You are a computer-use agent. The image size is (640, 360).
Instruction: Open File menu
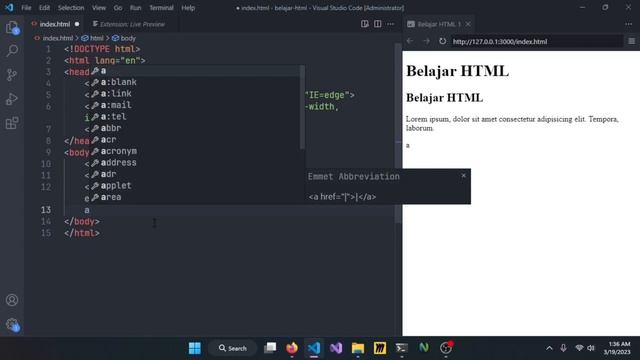[x=26, y=8]
